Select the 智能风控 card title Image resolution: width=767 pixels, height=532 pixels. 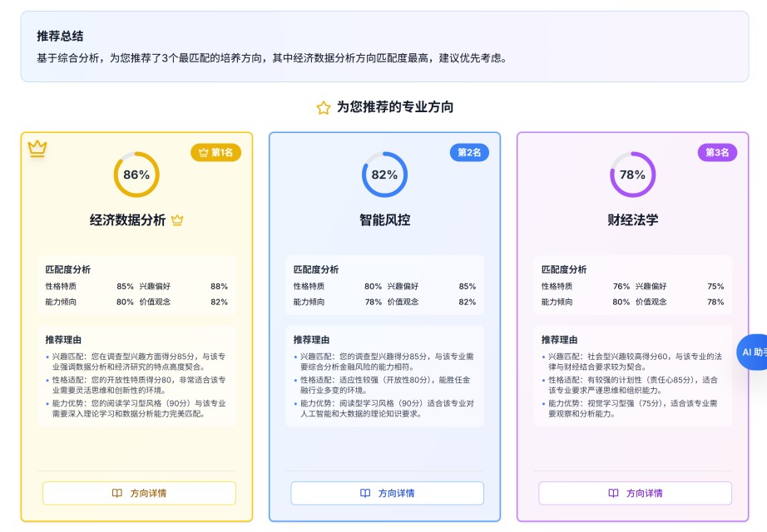[384, 220]
